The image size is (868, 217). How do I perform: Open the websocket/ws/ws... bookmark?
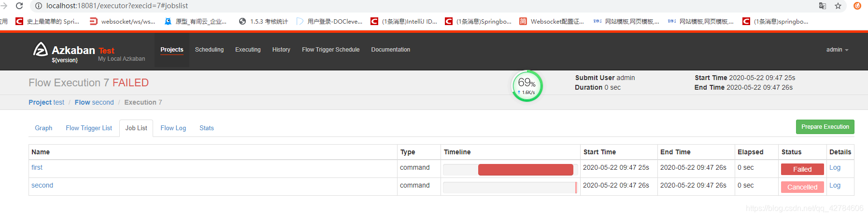click(x=123, y=21)
